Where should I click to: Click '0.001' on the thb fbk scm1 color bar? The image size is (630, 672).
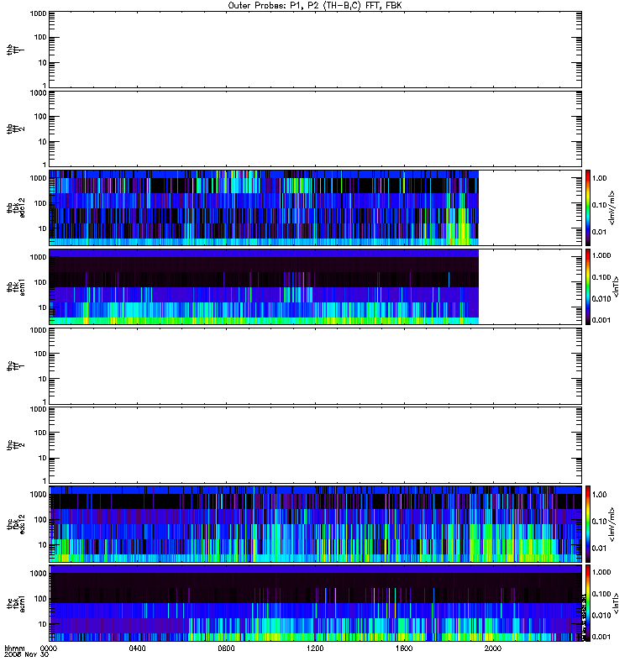pos(601,320)
